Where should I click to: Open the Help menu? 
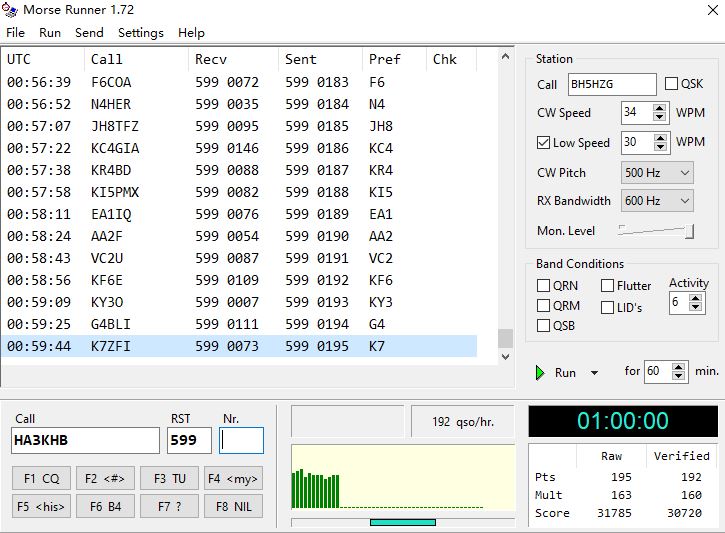click(x=191, y=33)
